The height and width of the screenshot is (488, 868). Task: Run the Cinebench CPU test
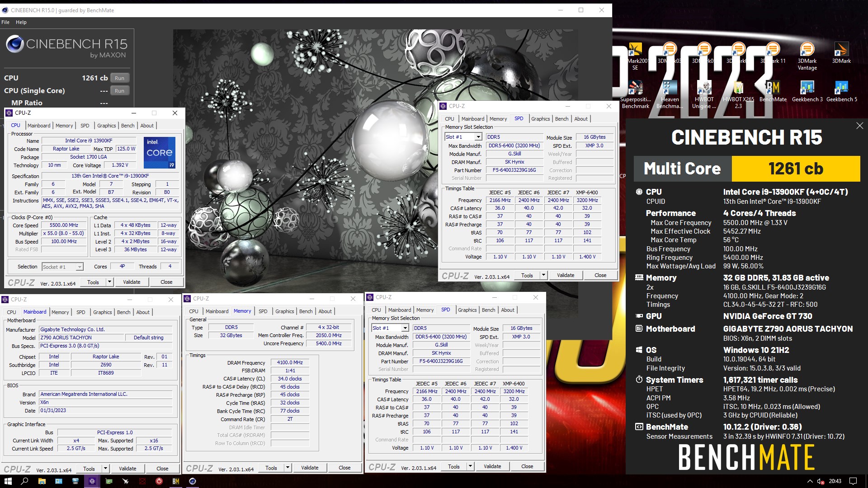click(x=119, y=78)
